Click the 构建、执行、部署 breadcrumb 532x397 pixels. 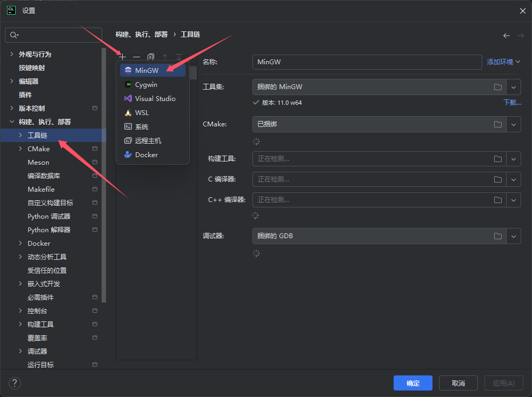[142, 35]
